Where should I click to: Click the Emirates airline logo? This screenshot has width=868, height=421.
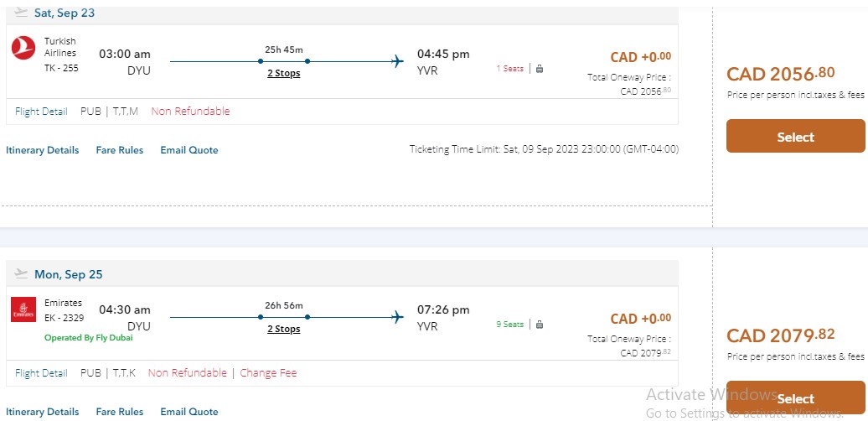(x=23, y=309)
